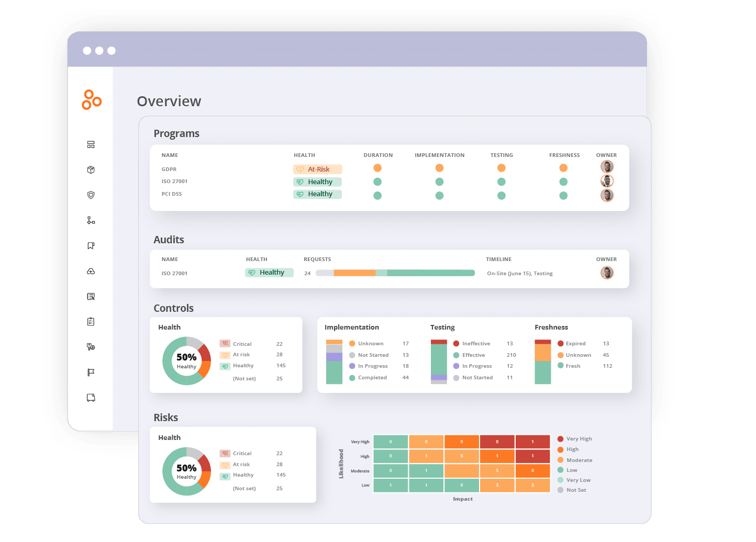Click the Healthy heart icon in Controls Health

click(x=225, y=366)
